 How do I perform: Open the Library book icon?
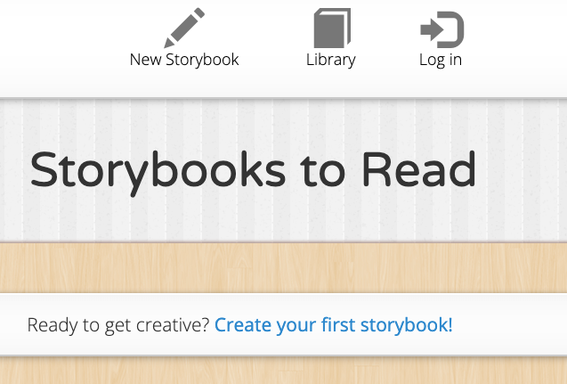[x=332, y=28]
